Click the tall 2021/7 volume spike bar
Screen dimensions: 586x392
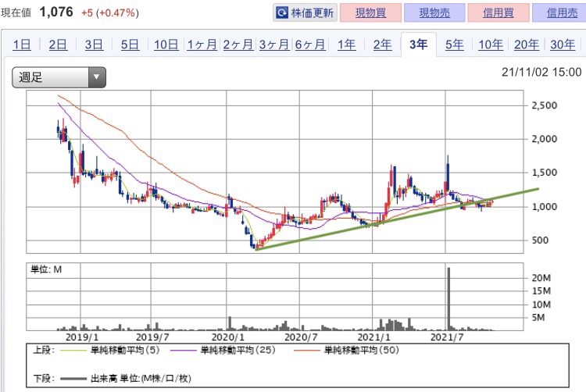448,298
